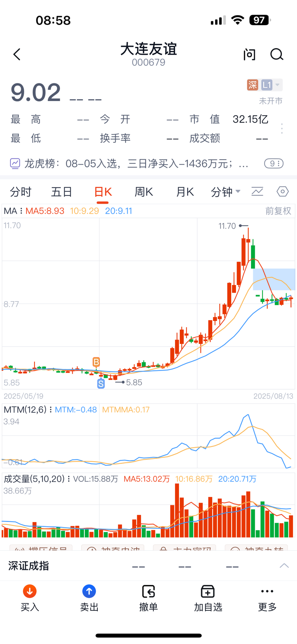This screenshot has height=644, width=297.
Task: Tap the 换手率 label
Action: [x=115, y=138]
